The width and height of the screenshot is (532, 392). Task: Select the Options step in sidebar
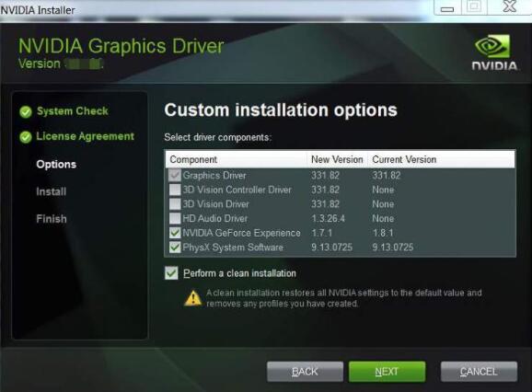click(56, 165)
